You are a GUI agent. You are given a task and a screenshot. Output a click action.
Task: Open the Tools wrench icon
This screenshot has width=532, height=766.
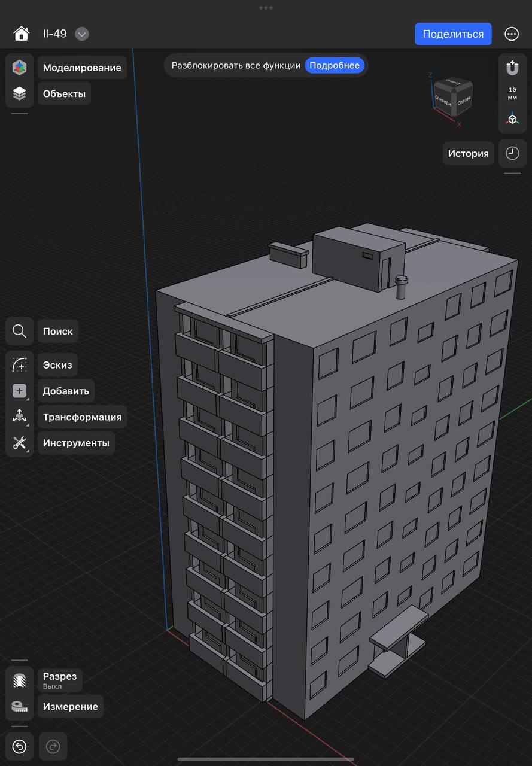(x=19, y=443)
